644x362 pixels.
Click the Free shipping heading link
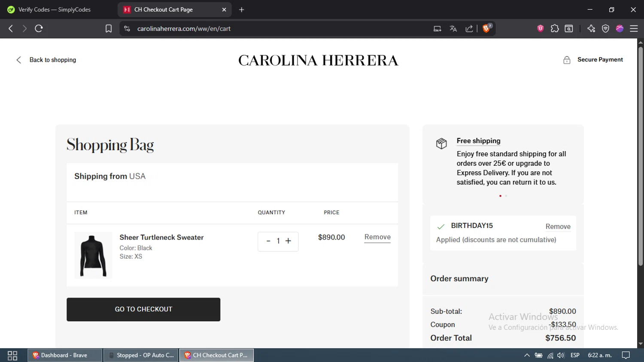(478, 141)
